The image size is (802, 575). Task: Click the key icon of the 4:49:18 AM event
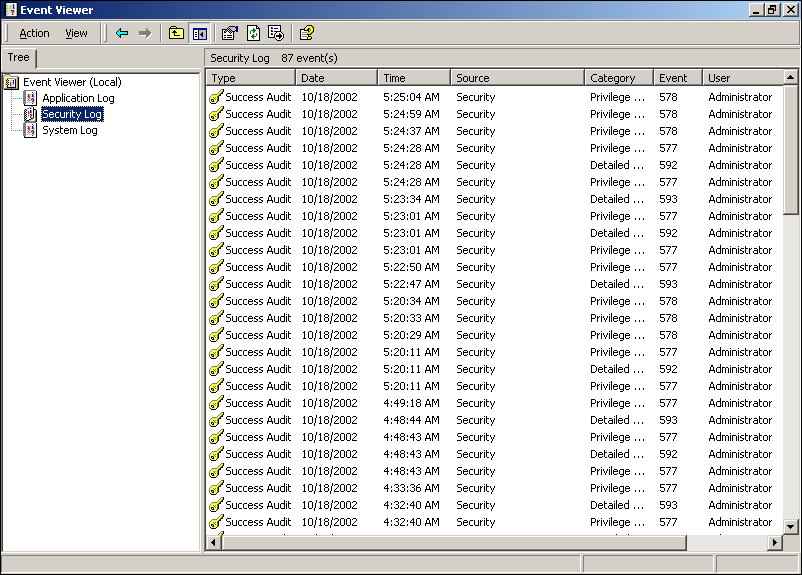(x=215, y=403)
